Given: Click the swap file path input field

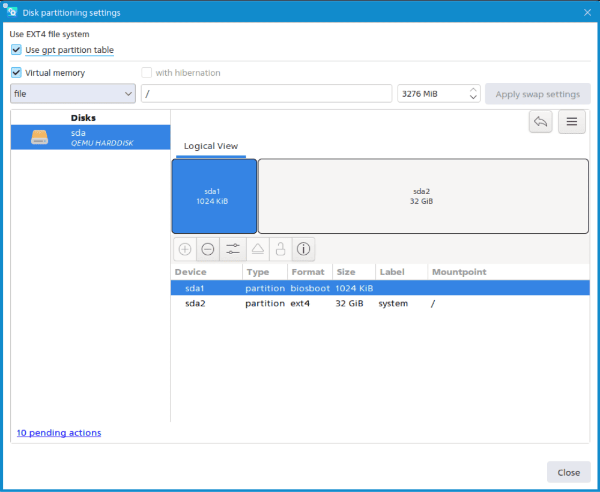Looking at the screenshot, I should [x=267, y=93].
